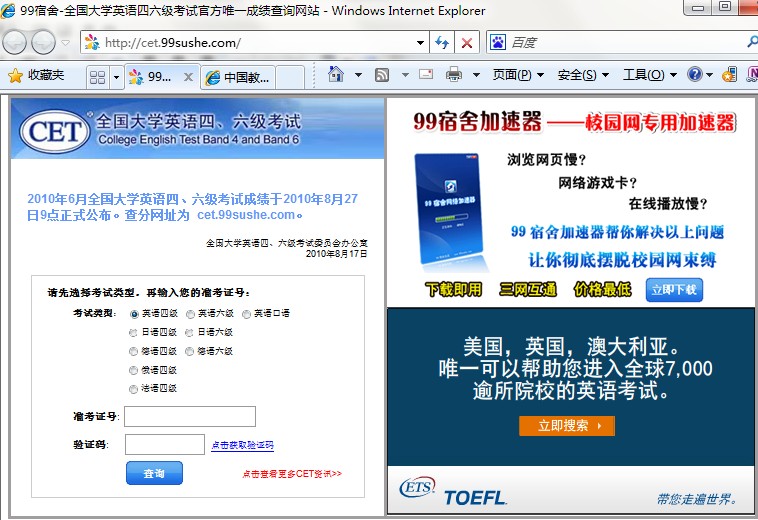Expand the address bar URL history dropdown

[x=421, y=43]
